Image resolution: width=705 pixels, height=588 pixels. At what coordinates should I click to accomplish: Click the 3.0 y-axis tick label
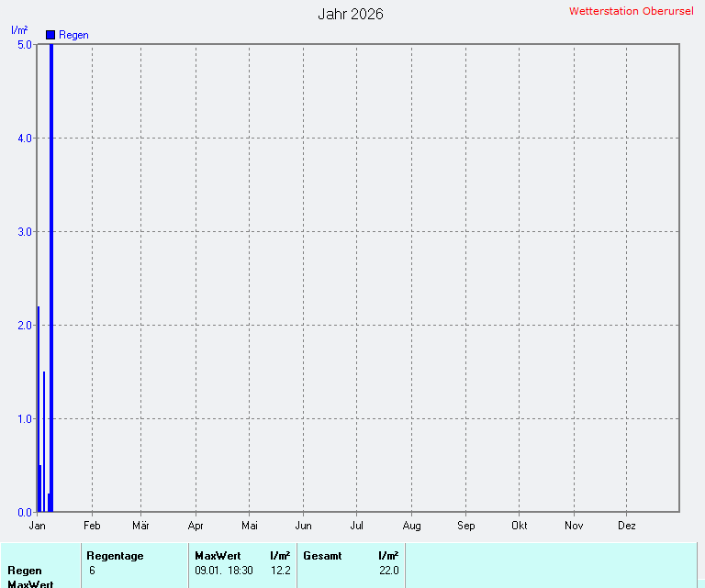tap(25, 231)
